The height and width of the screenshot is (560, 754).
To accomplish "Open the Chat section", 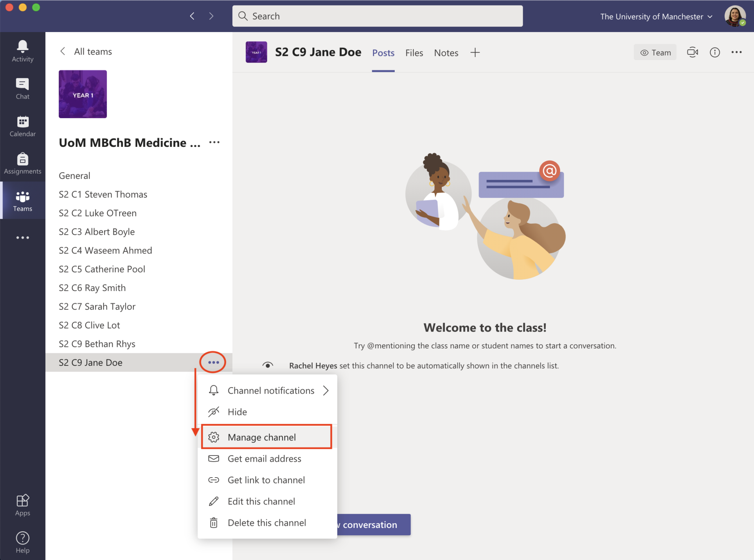I will point(22,88).
